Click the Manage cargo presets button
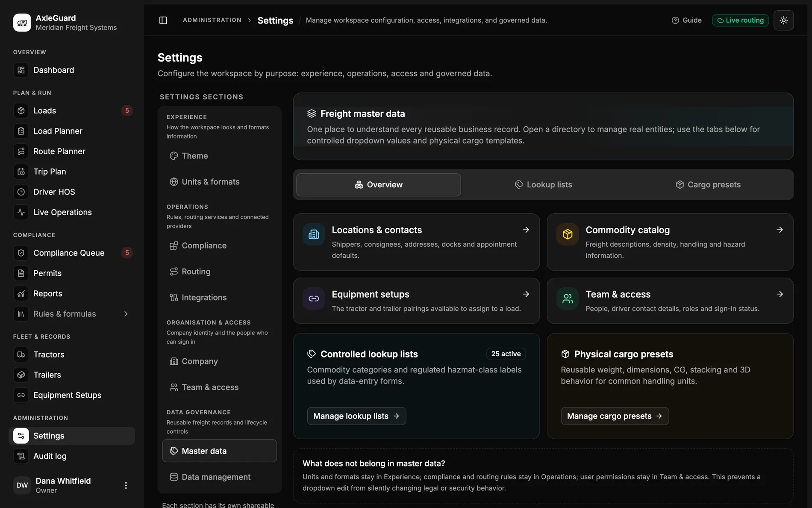 pyautogui.click(x=615, y=416)
